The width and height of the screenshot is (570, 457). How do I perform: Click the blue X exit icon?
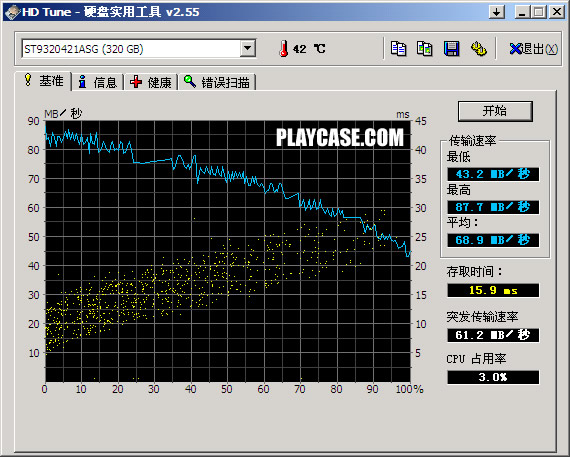tap(515, 48)
